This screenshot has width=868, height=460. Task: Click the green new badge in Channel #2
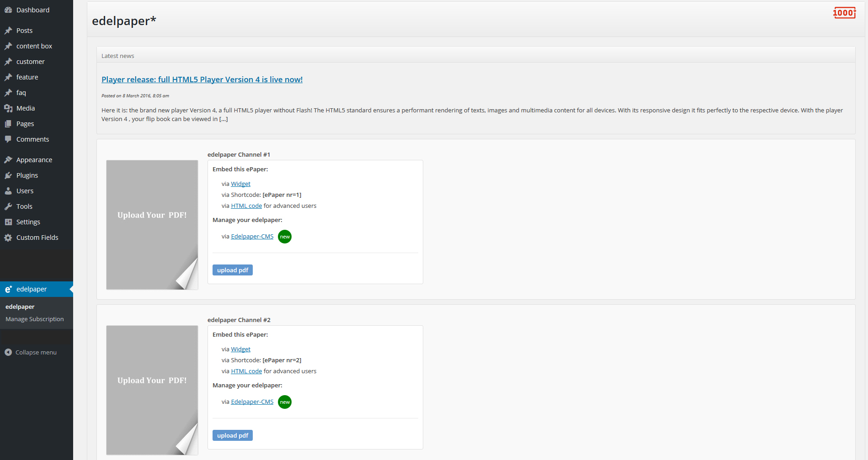coord(285,402)
